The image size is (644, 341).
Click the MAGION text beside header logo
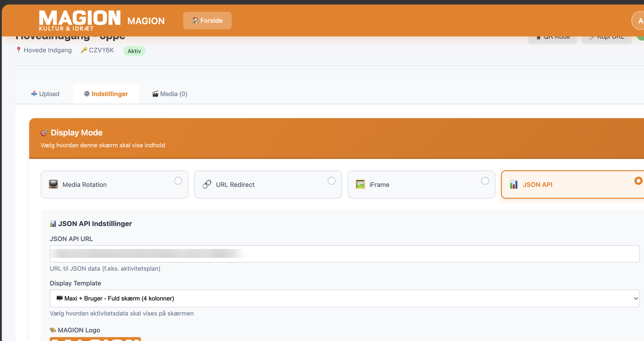(146, 21)
